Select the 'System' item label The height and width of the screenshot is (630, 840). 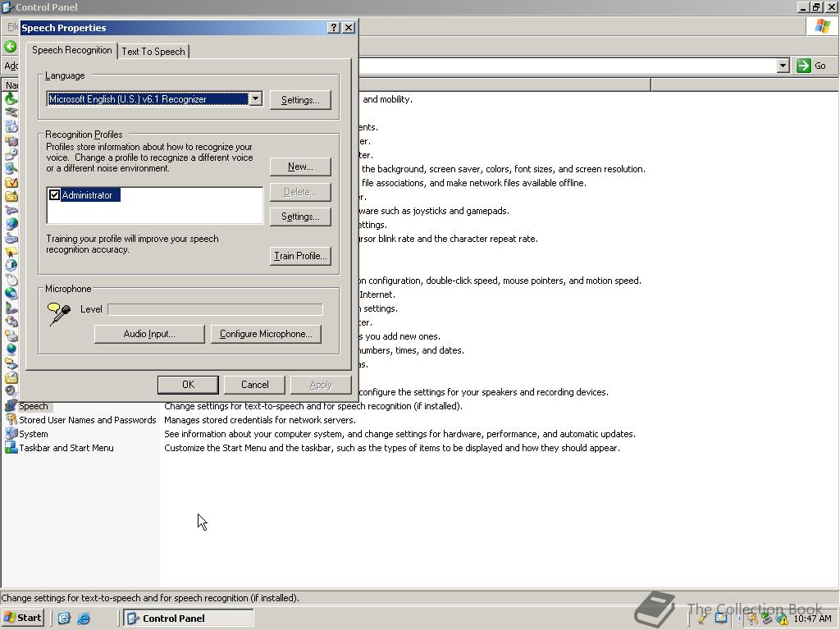33,434
